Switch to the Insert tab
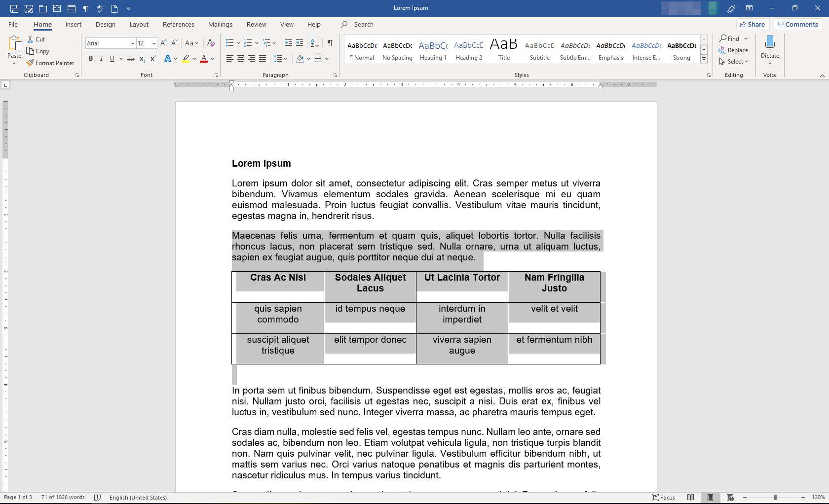This screenshot has height=504, width=829. pyautogui.click(x=74, y=24)
